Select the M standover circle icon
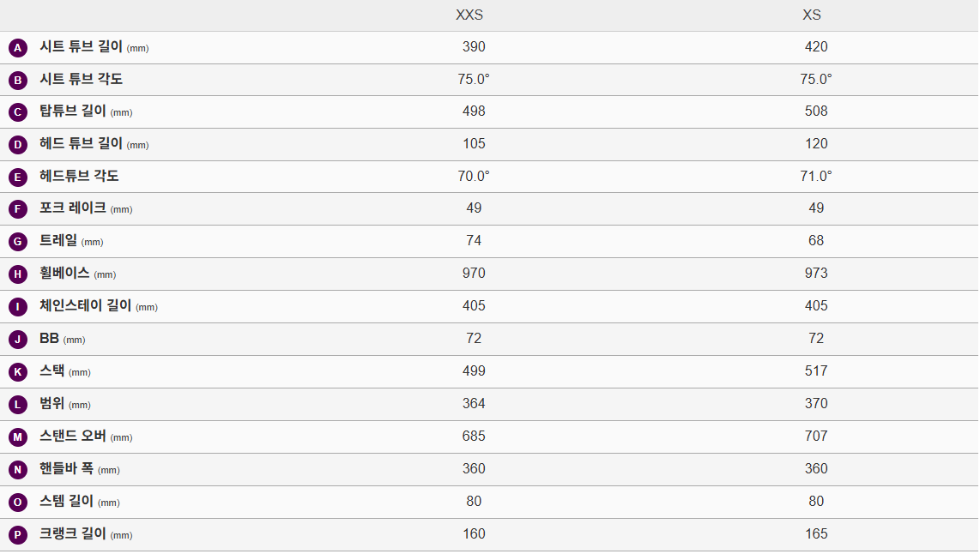Viewport: 980px width, 554px height. [17, 437]
